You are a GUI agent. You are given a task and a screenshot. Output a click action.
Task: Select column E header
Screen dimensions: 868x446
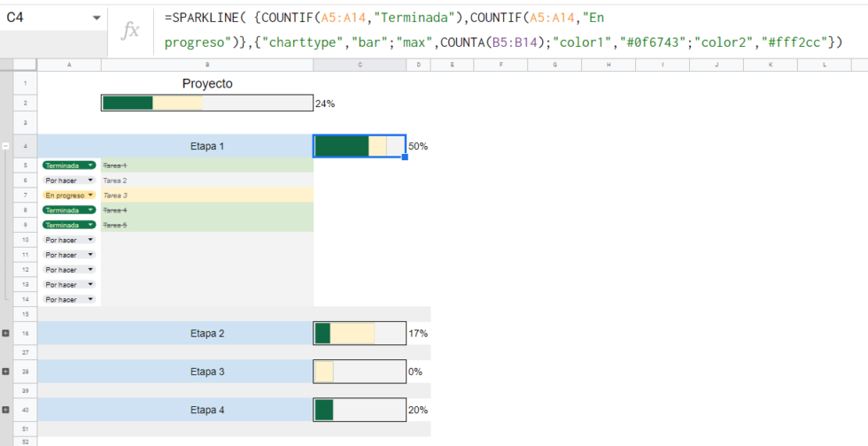click(x=453, y=65)
